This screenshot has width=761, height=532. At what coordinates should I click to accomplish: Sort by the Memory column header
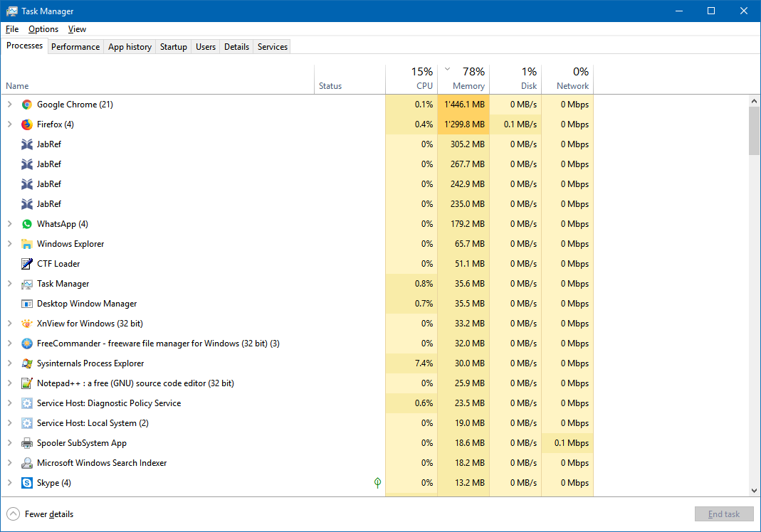tap(463, 79)
